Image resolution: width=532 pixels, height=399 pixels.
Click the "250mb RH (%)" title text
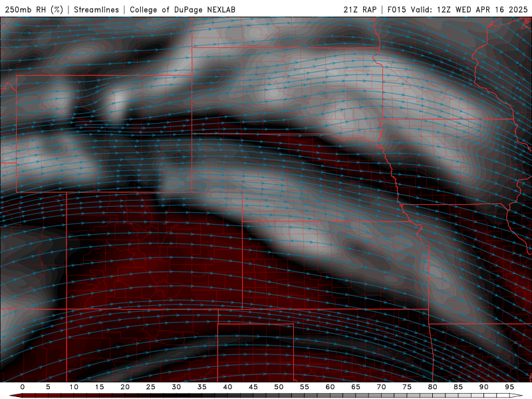35,9
